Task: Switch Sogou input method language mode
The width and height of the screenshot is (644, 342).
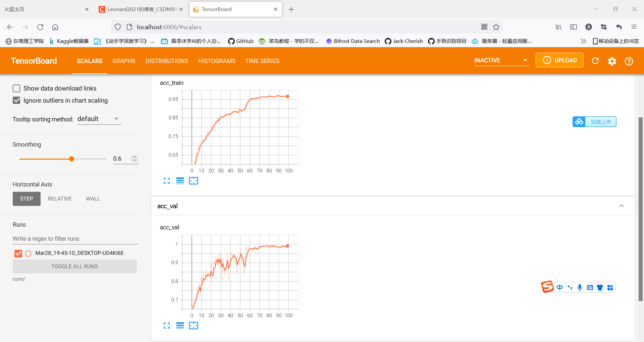Action: coord(560,287)
